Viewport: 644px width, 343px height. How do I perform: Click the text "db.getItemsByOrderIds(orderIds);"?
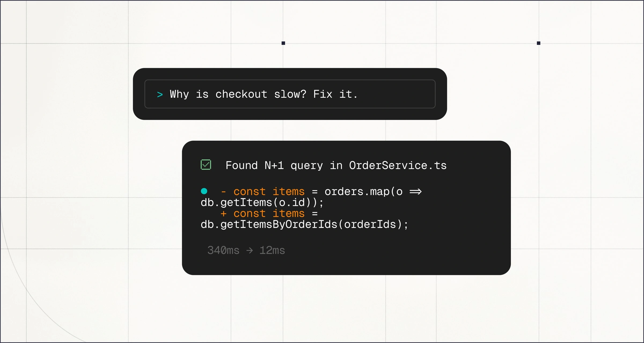coord(304,224)
